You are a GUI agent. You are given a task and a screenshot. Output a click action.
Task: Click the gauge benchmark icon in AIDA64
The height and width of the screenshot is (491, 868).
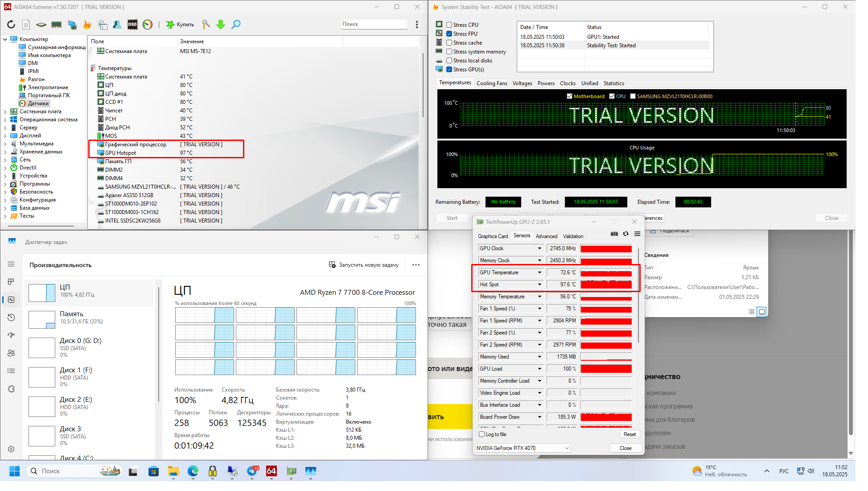click(x=148, y=25)
